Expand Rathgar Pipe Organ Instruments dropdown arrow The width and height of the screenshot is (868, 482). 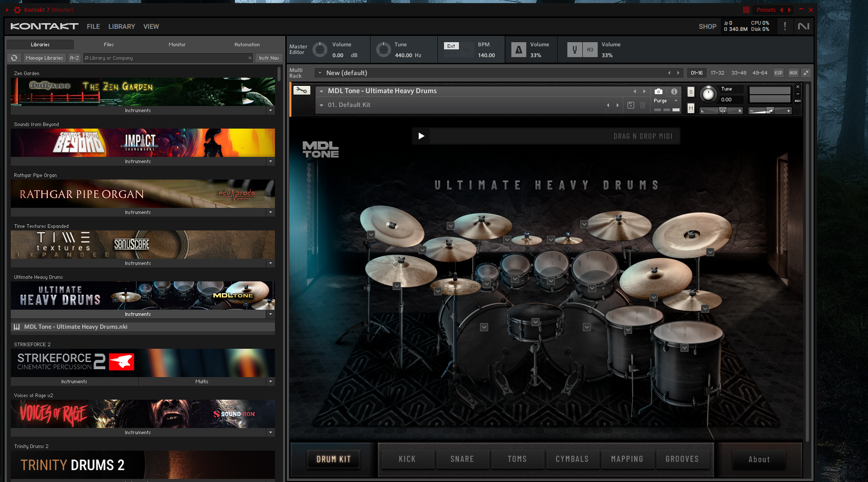click(270, 212)
